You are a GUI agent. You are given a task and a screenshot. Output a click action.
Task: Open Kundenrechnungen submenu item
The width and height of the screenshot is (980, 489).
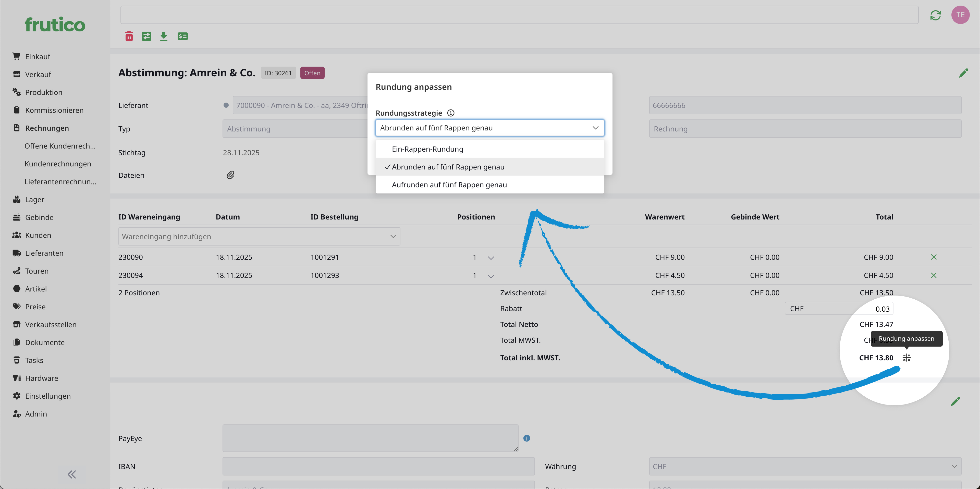click(57, 164)
